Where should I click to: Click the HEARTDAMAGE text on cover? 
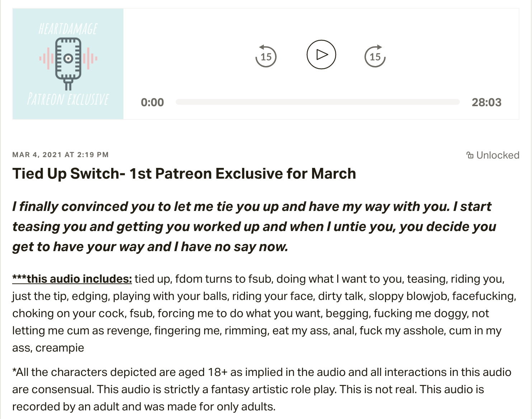point(68,29)
